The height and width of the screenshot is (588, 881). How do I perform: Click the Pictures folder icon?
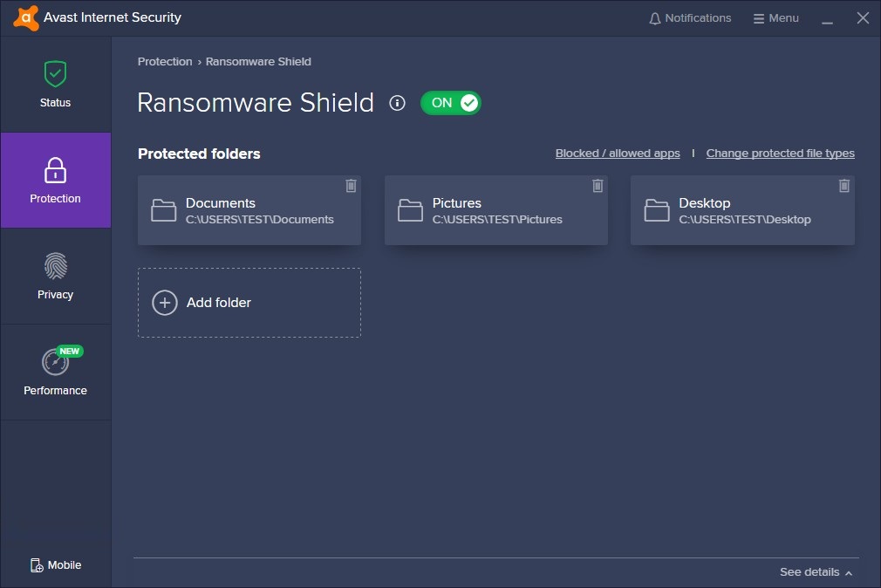pyautogui.click(x=410, y=210)
